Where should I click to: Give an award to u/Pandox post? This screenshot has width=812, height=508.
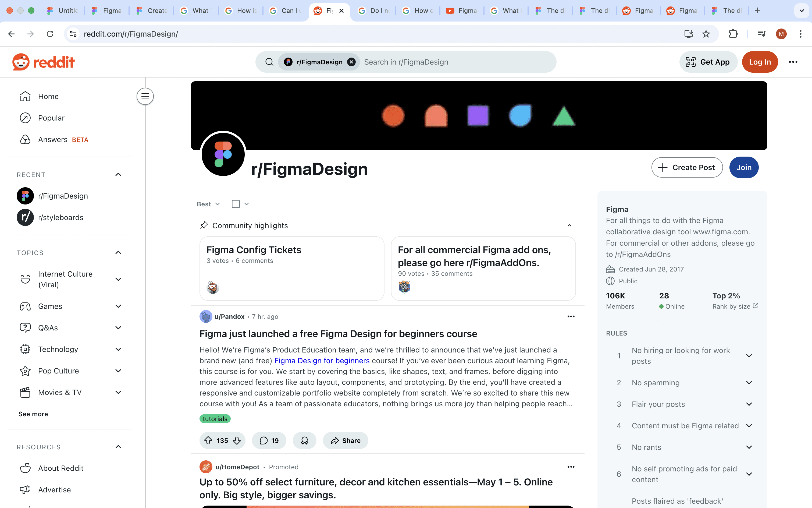[x=304, y=440]
